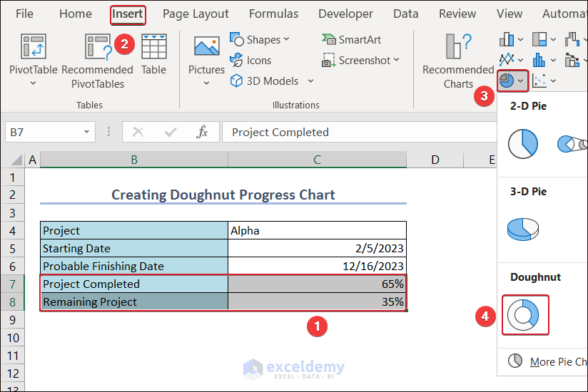
Task: Select the Doughnut chart thumbnail
Action: [x=525, y=314]
